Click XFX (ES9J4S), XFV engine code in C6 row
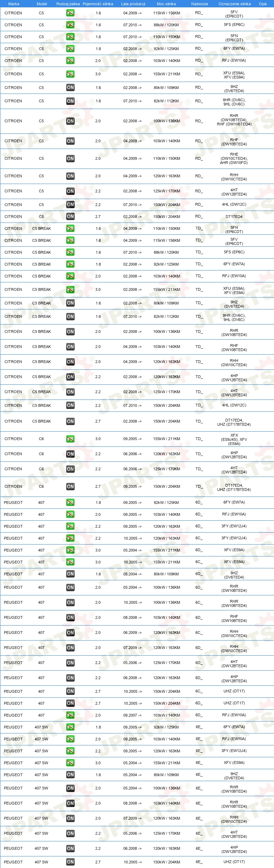274x868 pixels. (234, 439)
